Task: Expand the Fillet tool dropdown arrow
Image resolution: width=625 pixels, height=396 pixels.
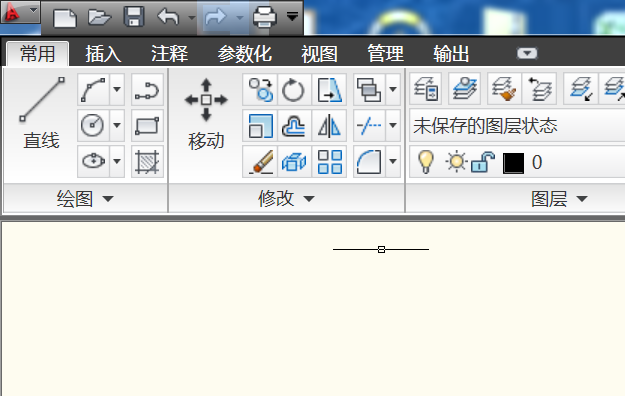Action: [x=393, y=161]
